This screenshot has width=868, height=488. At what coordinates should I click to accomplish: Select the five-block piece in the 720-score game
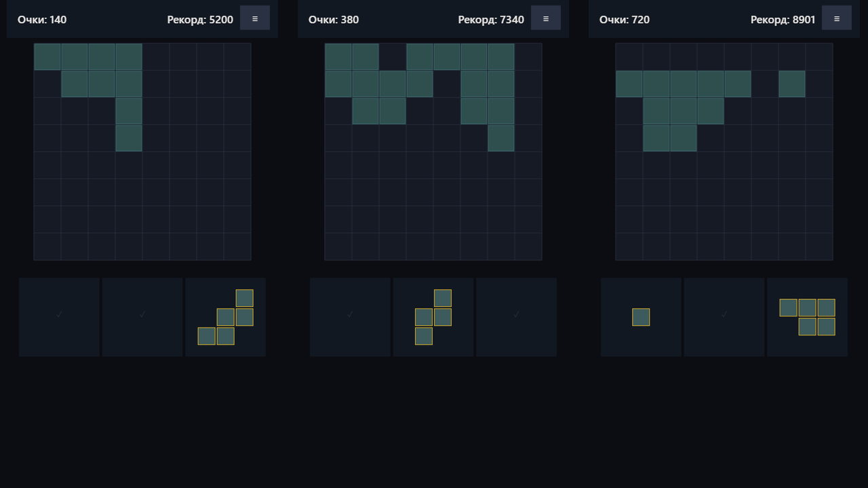(807, 317)
